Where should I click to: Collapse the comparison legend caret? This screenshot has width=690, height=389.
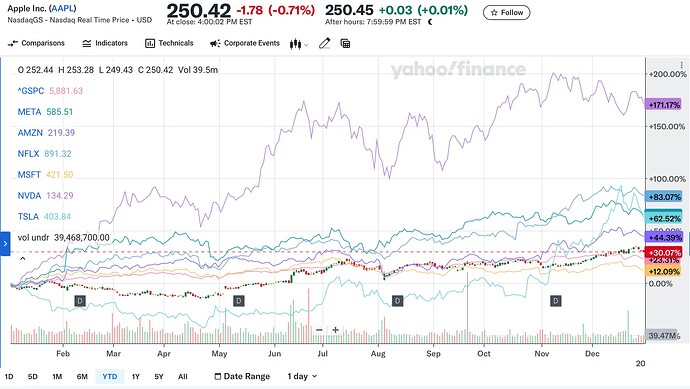point(22,258)
